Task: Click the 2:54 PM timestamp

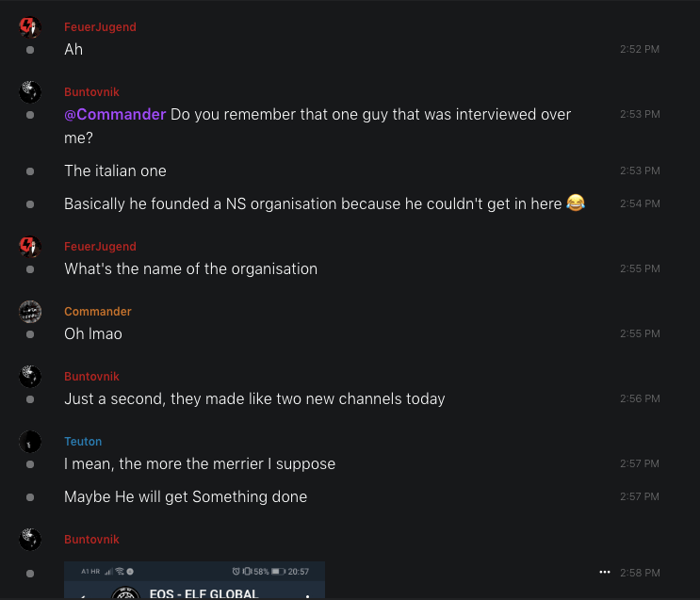Action: [x=640, y=203]
